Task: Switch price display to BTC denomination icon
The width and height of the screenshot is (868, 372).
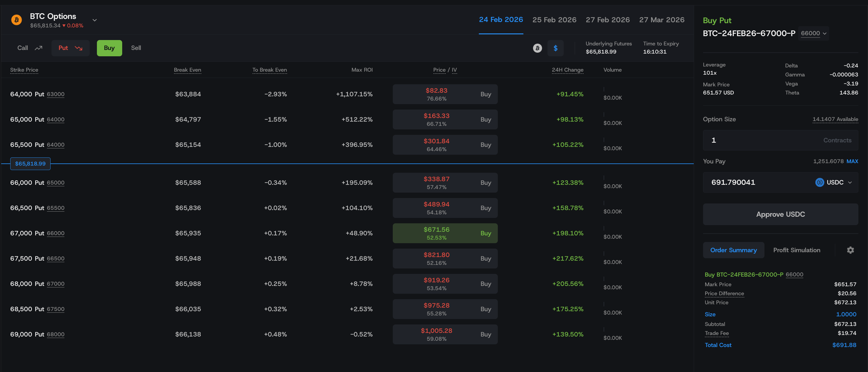Action: click(x=538, y=48)
